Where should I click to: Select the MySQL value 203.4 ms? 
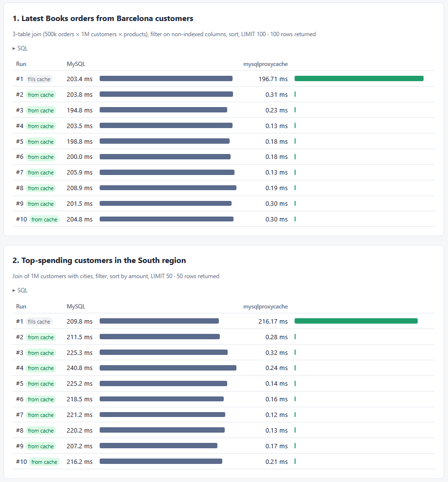80,79
